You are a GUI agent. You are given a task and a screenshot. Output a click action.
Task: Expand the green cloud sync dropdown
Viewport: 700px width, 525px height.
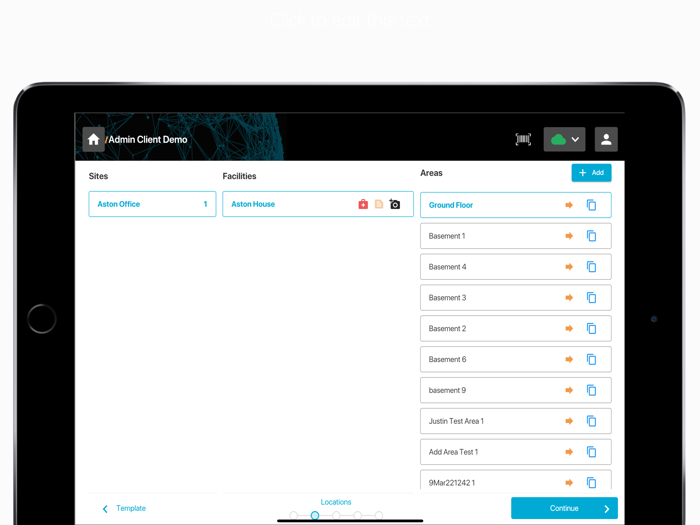[564, 139]
